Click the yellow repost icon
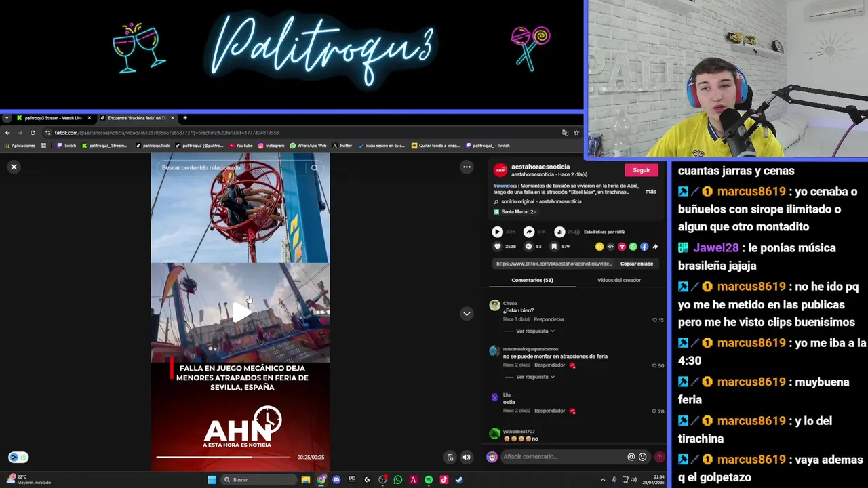 click(x=599, y=247)
